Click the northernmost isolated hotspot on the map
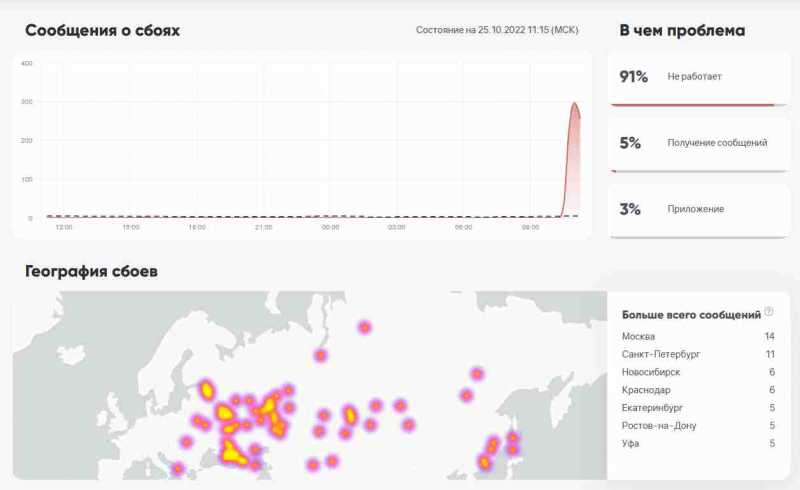This screenshot has height=490, width=800. (365, 327)
